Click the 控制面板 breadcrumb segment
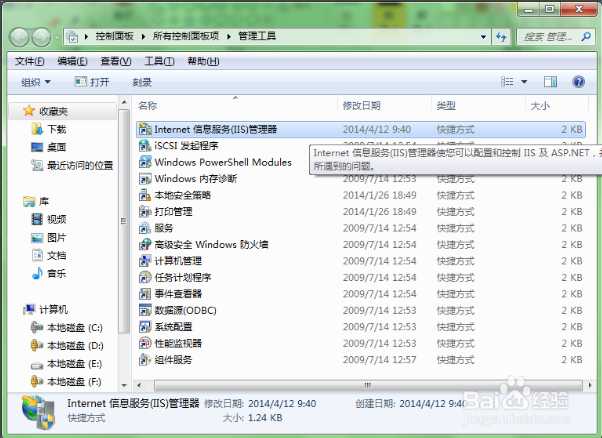The width and height of the screenshot is (602, 438). pos(114,36)
